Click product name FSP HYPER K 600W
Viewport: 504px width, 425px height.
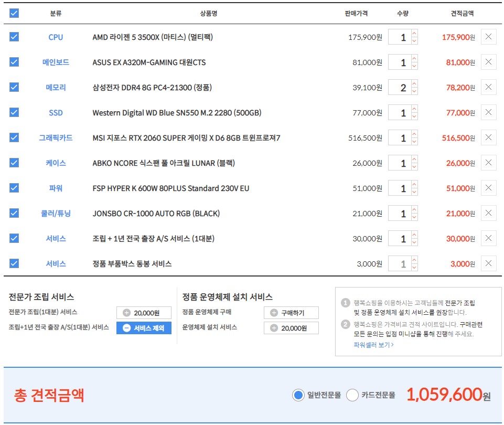(x=170, y=188)
